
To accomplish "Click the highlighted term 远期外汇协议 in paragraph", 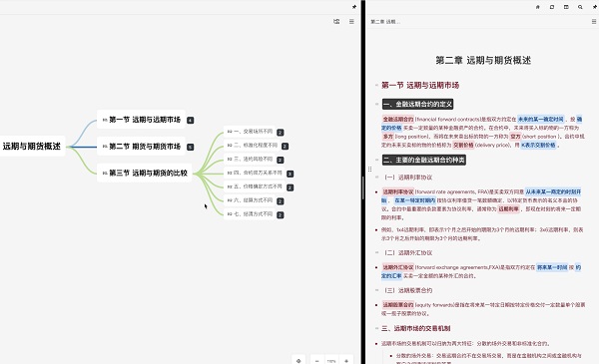I will point(398,267).
